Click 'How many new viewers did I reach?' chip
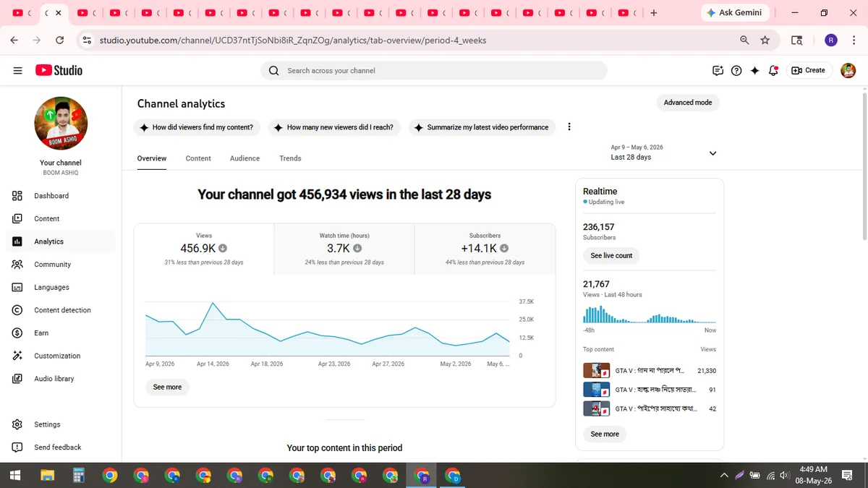Screen dimensions: 868x488 pyautogui.click(x=334, y=127)
